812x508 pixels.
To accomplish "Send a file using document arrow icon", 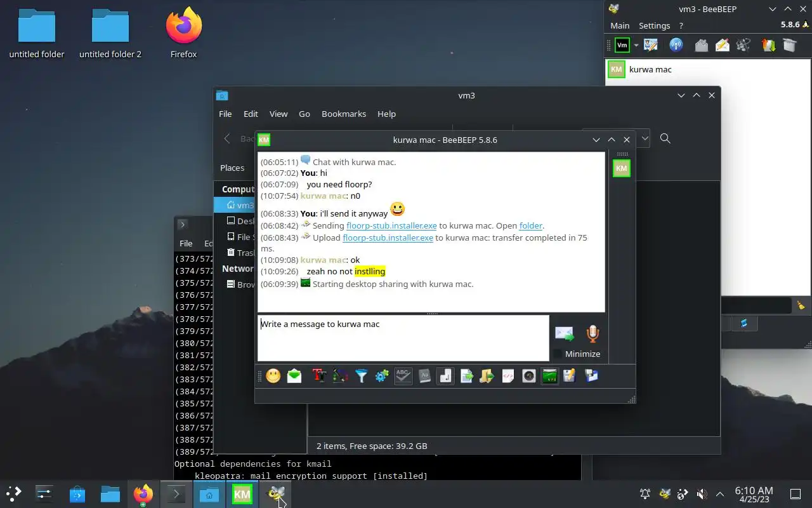I will (x=467, y=376).
